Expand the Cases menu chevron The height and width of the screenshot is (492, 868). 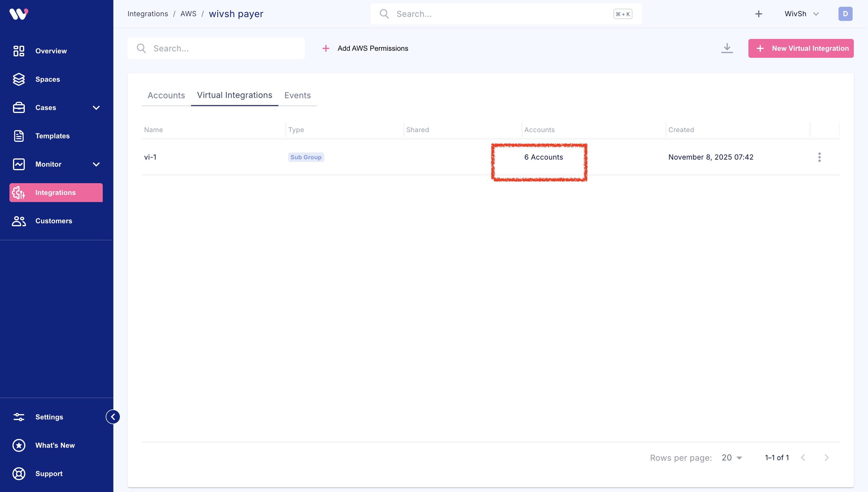point(96,108)
